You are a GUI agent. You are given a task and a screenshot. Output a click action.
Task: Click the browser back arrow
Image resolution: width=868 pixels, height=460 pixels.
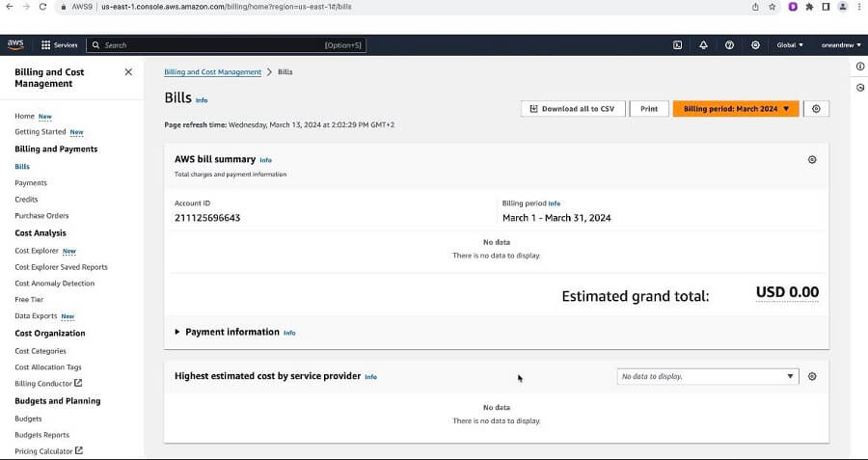(x=10, y=7)
